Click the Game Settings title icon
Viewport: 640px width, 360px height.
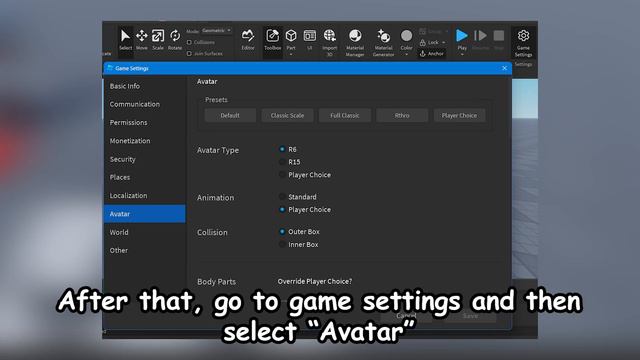pyautogui.click(x=110, y=68)
